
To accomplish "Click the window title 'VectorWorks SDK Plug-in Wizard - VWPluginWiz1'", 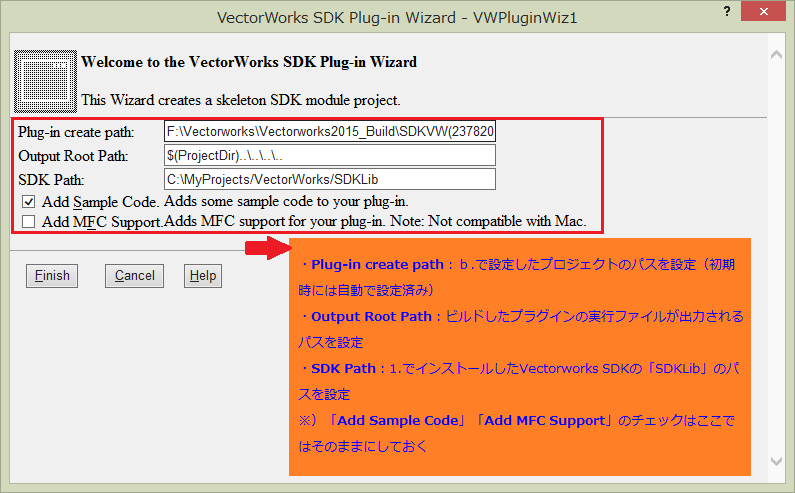I will point(397,18).
